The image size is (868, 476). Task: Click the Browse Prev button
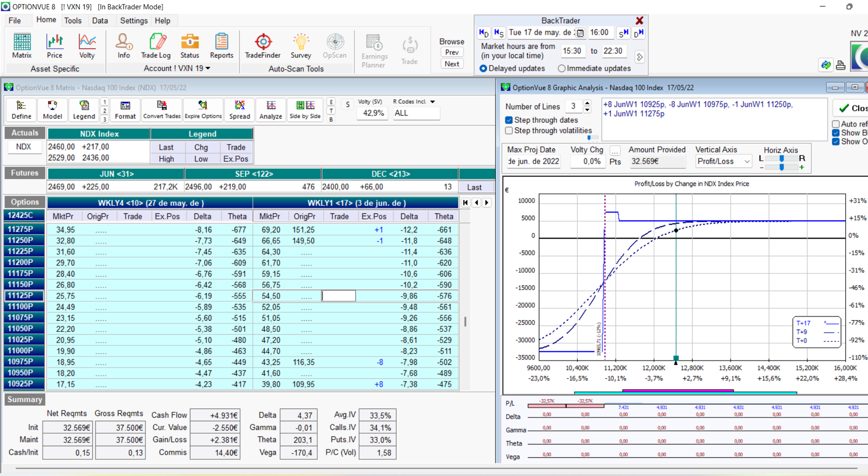tap(452, 52)
